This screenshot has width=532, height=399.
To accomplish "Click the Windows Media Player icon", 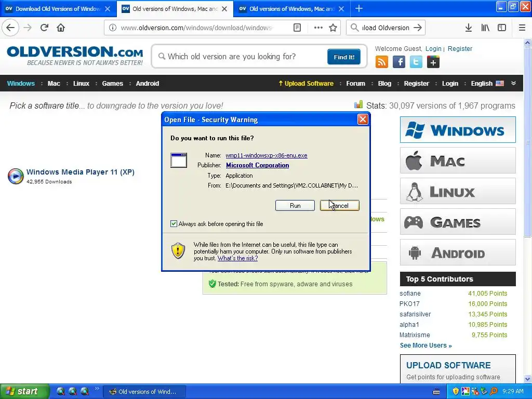I will 16,176.
